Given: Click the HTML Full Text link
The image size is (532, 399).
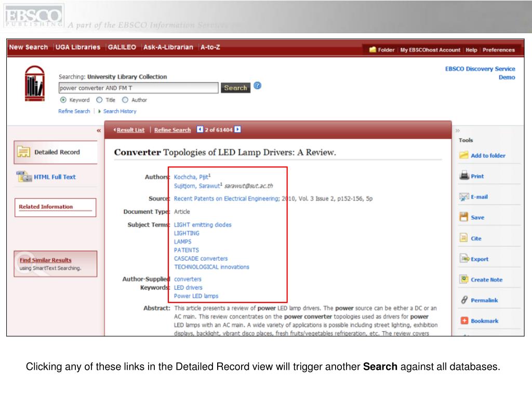Looking at the screenshot, I should pos(55,177).
